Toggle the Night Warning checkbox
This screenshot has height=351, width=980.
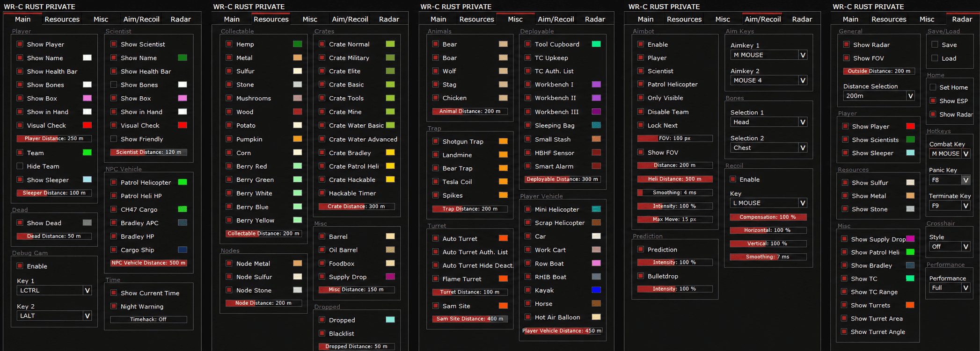coord(113,306)
